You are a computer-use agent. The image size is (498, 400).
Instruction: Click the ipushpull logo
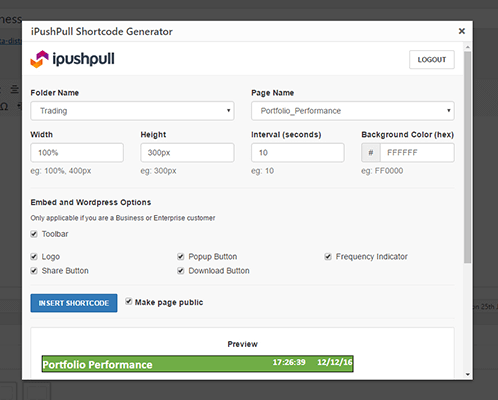click(x=72, y=59)
